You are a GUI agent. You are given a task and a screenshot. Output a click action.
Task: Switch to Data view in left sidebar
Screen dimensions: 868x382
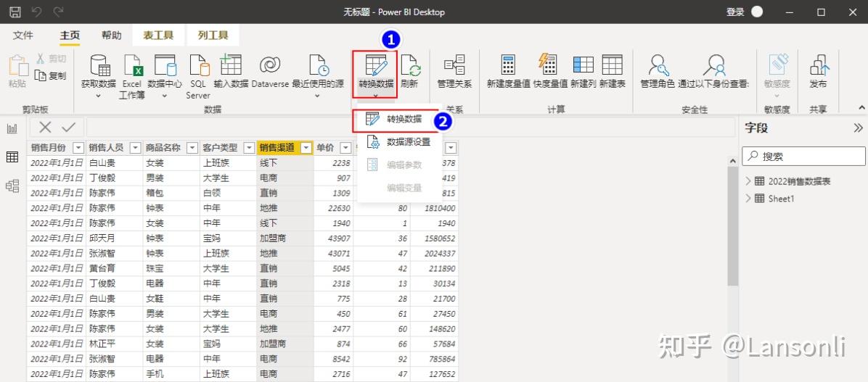(12, 157)
